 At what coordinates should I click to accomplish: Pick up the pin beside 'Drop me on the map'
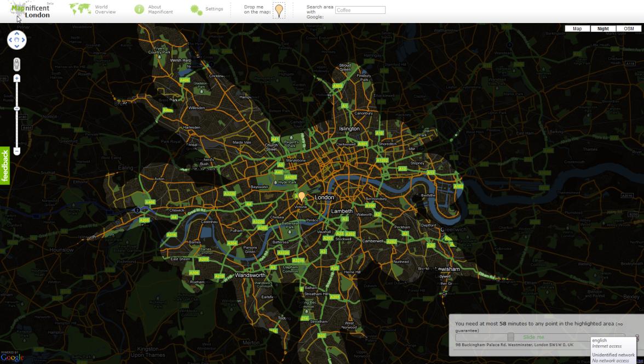tap(279, 10)
